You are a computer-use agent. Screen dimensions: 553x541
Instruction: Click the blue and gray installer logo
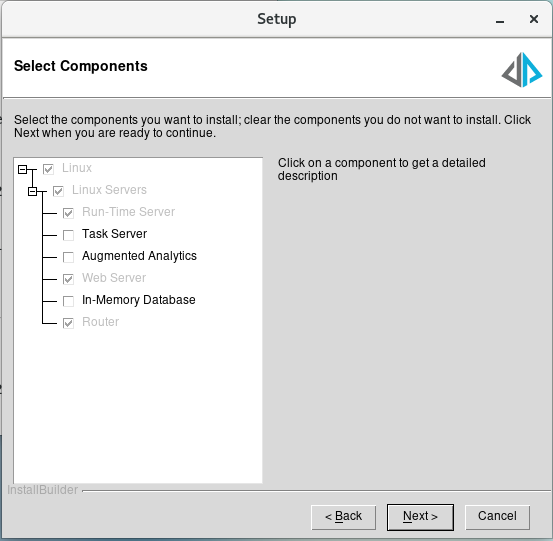click(x=522, y=70)
